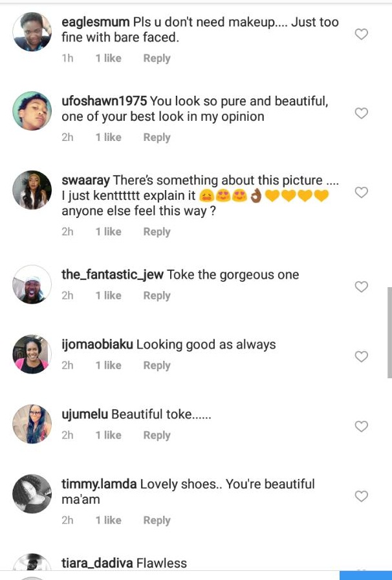Visit tiara_dadiva's profile via username
This screenshot has height=580, width=392.
pos(96,563)
